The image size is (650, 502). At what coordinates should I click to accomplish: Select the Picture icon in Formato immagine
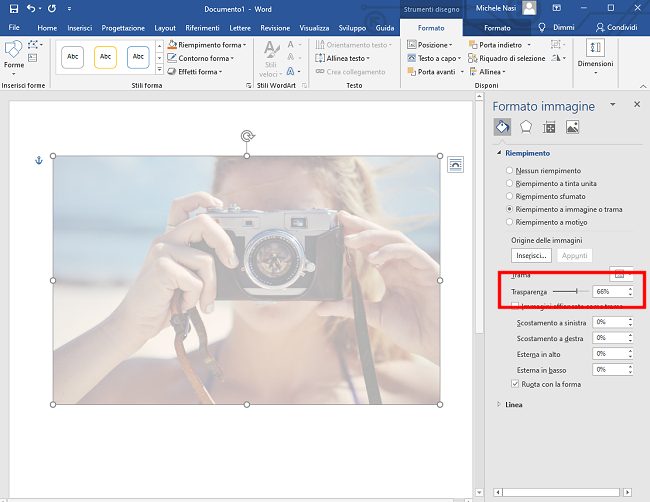click(572, 127)
